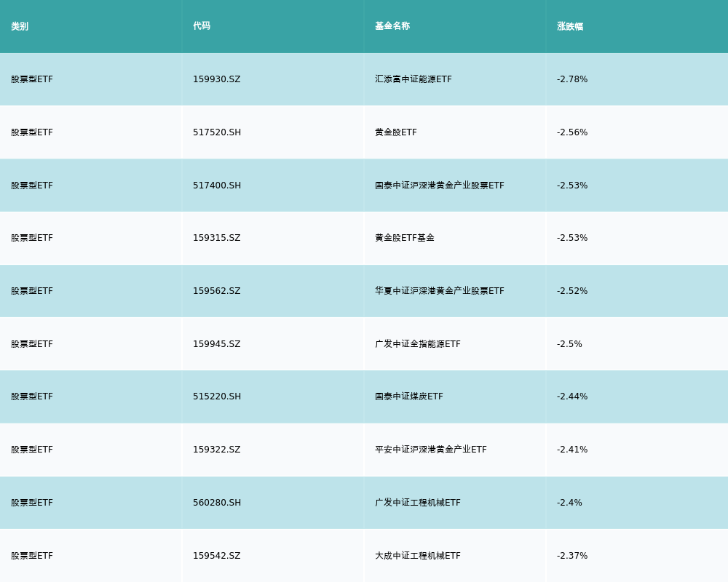The height and width of the screenshot is (582, 728).
Task: Select fund code 159542.SZ
Action: (217, 556)
